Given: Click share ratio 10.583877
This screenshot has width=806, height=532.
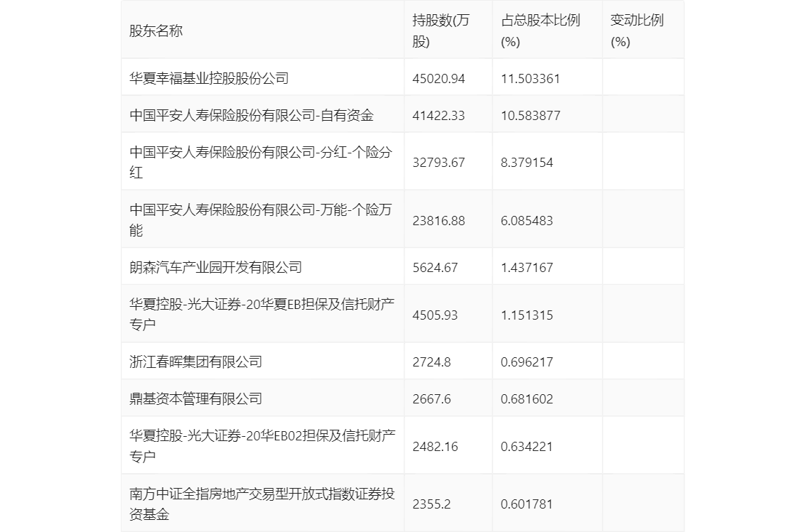Looking at the screenshot, I should [530, 116].
